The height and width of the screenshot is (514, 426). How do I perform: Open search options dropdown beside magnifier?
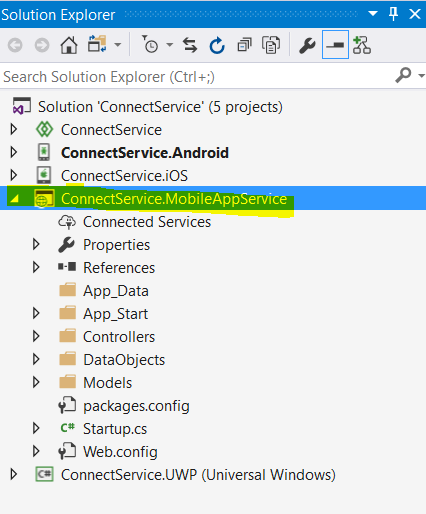click(421, 76)
